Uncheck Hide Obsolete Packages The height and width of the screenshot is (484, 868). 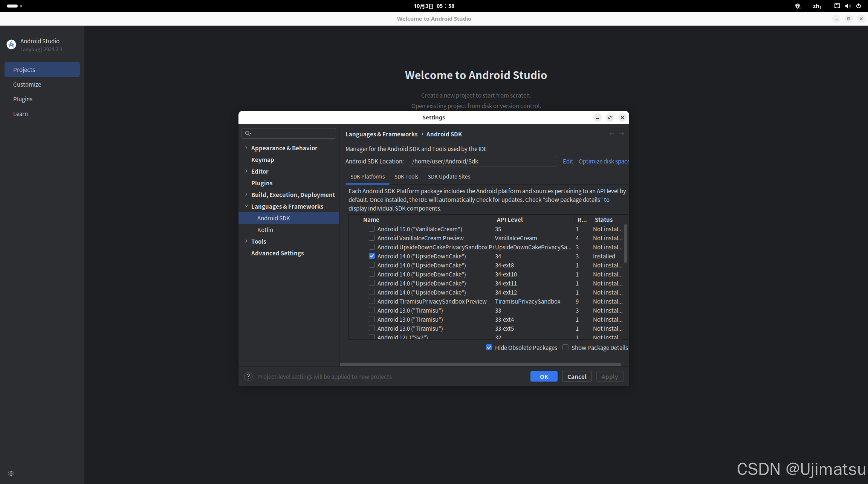(489, 348)
